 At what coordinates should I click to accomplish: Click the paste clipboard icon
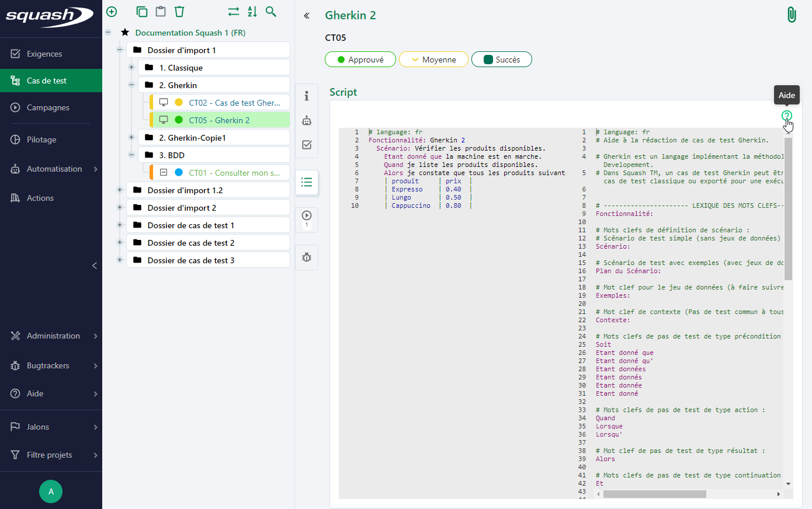[161, 12]
